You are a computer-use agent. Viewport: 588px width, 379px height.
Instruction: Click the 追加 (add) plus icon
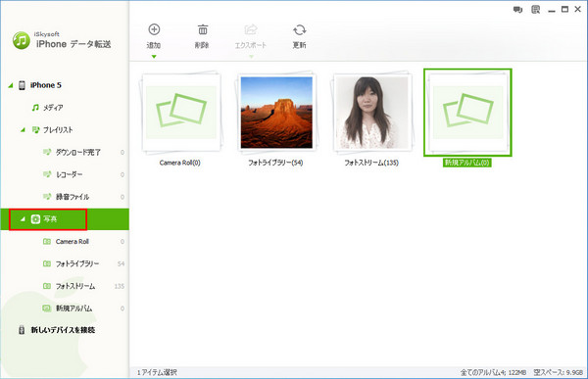coord(154,29)
